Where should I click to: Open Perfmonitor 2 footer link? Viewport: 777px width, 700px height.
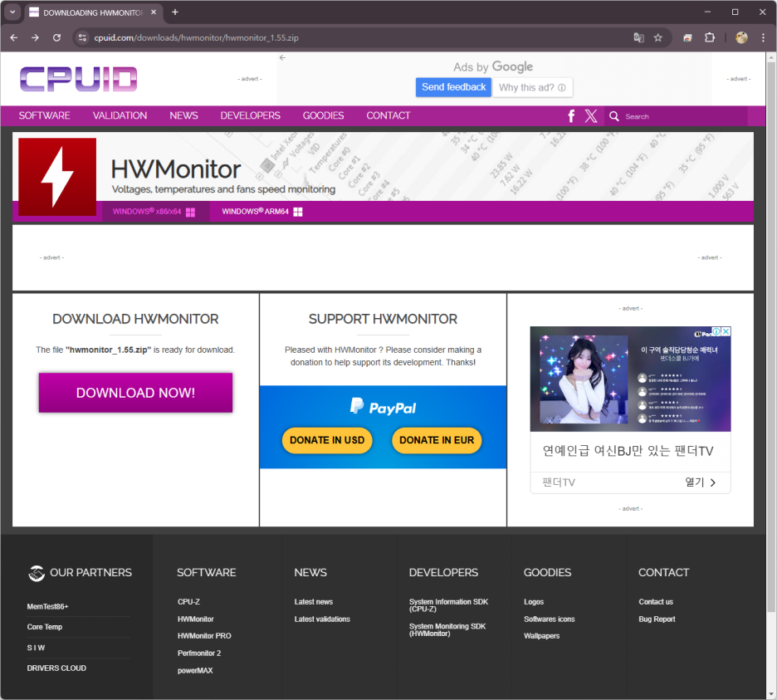(199, 653)
